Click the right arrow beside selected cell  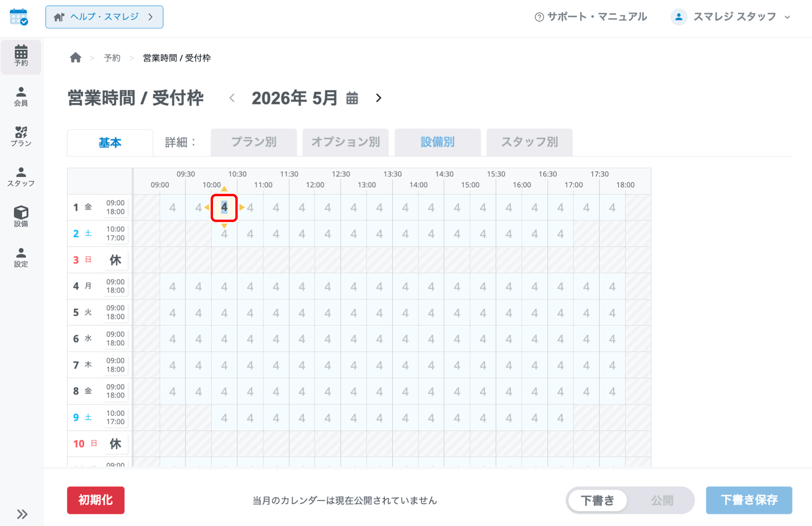click(x=242, y=207)
